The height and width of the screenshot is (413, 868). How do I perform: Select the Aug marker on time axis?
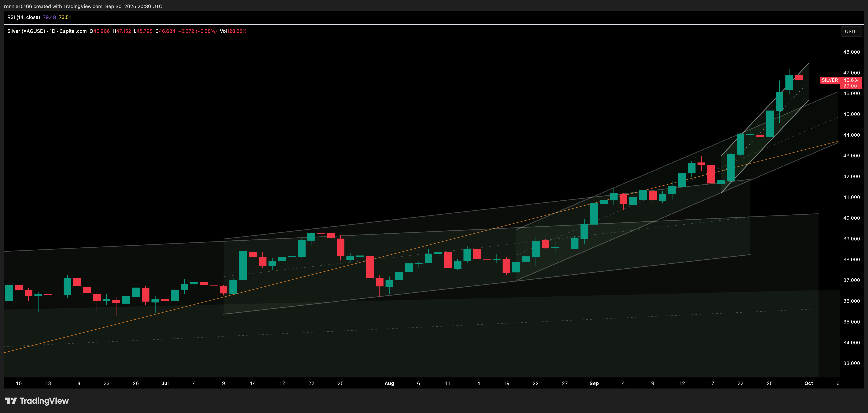tap(389, 383)
